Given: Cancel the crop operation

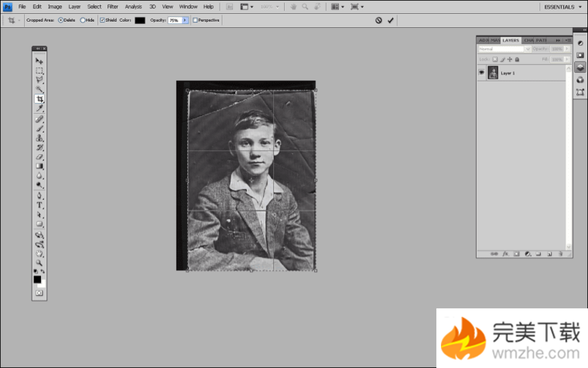Looking at the screenshot, I should [379, 20].
